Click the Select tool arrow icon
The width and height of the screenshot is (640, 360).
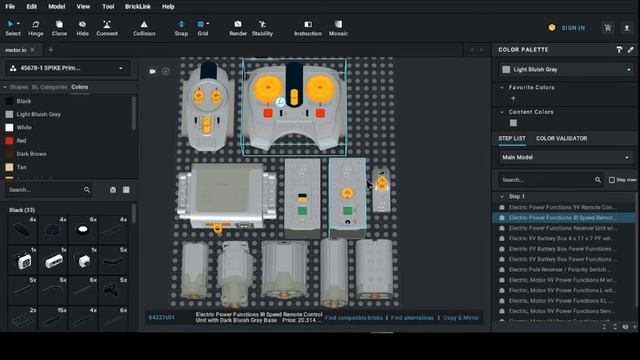tap(10, 24)
